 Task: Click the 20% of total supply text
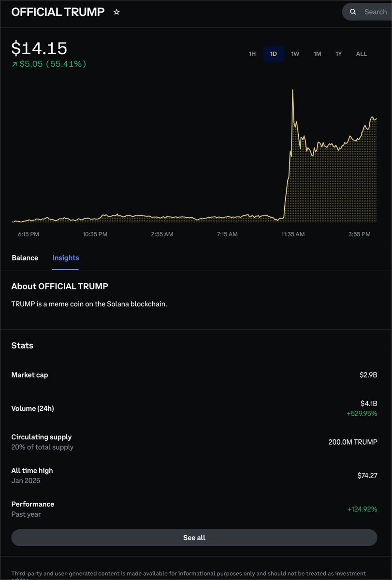click(x=43, y=447)
